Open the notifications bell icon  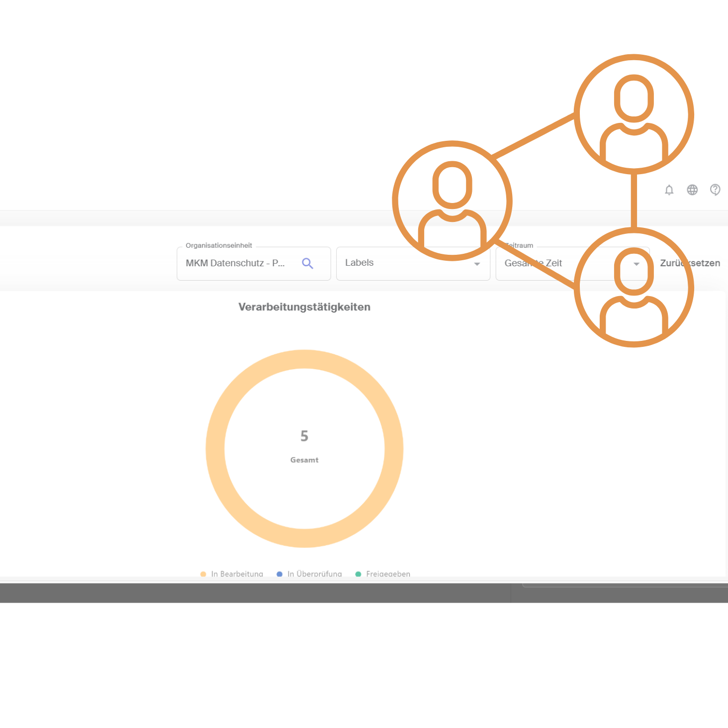pos(669,190)
